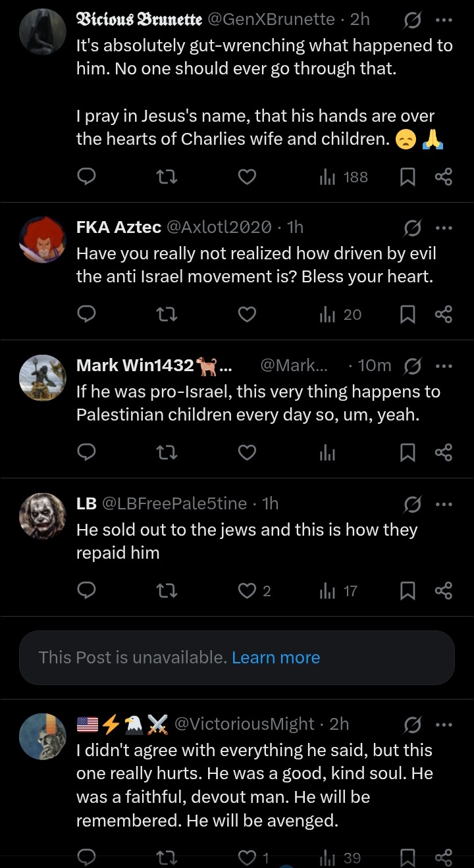Open more options for FKA Aztec post

tap(444, 228)
